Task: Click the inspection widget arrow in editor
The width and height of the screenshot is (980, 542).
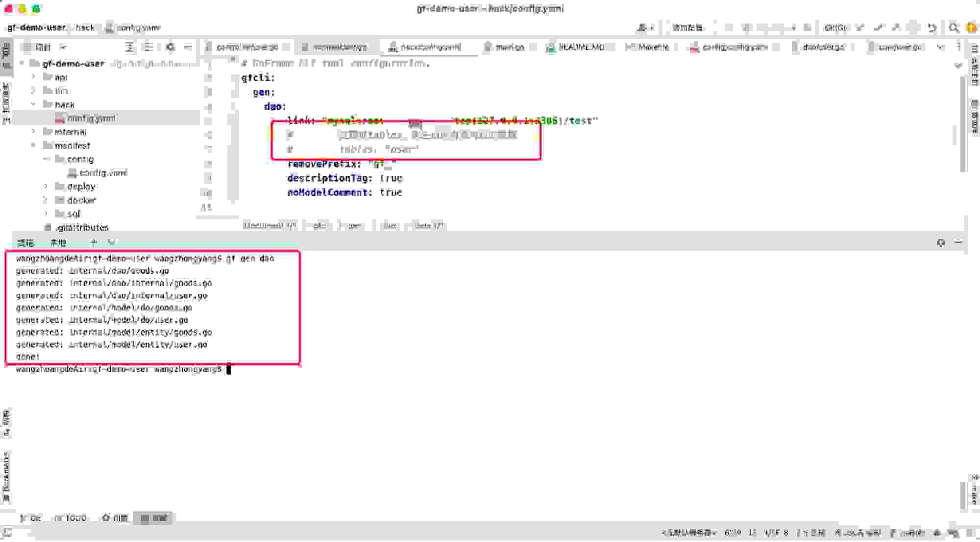Action: [958, 65]
